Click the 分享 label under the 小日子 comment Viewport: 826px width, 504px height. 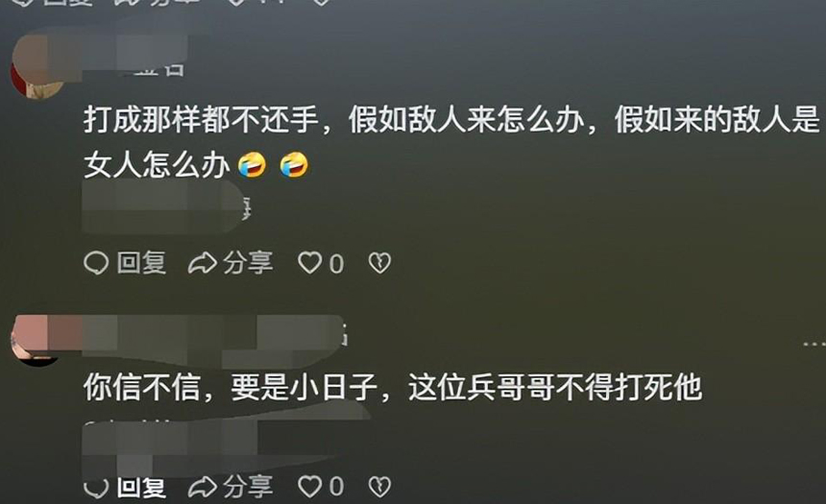(x=248, y=487)
